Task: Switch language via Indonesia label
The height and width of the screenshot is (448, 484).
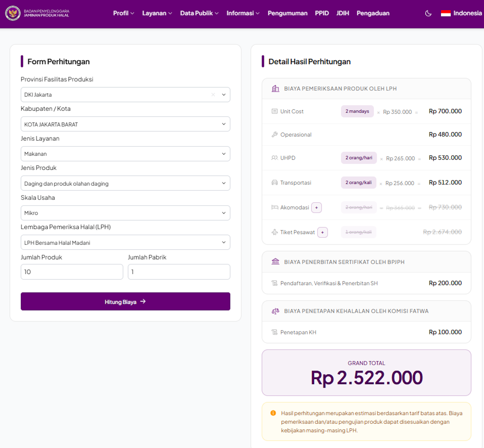Action: click(467, 13)
